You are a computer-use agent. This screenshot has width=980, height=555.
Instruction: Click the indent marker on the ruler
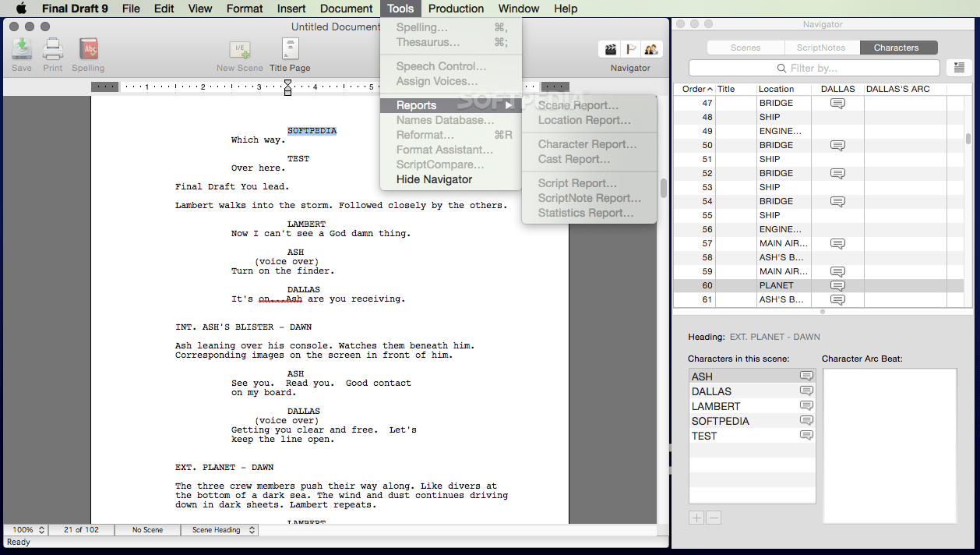287,87
